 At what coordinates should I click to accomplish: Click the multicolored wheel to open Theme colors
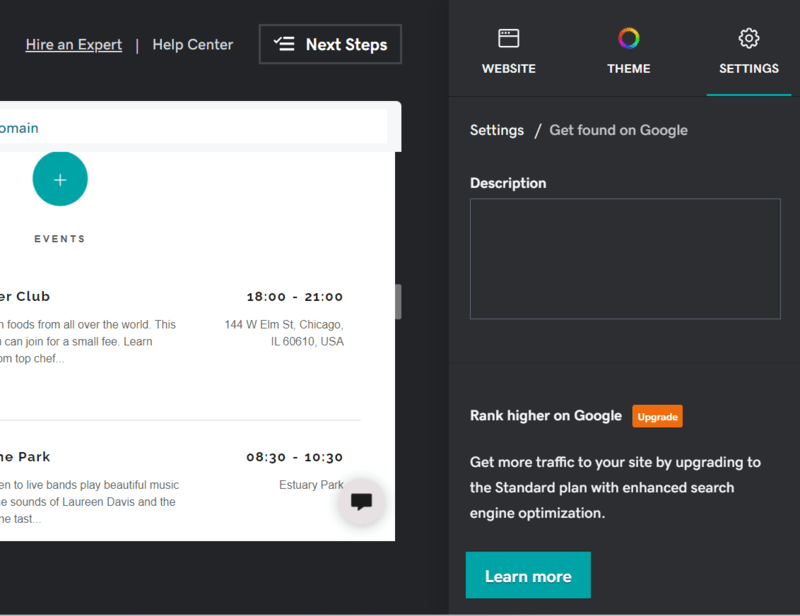(628, 36)
